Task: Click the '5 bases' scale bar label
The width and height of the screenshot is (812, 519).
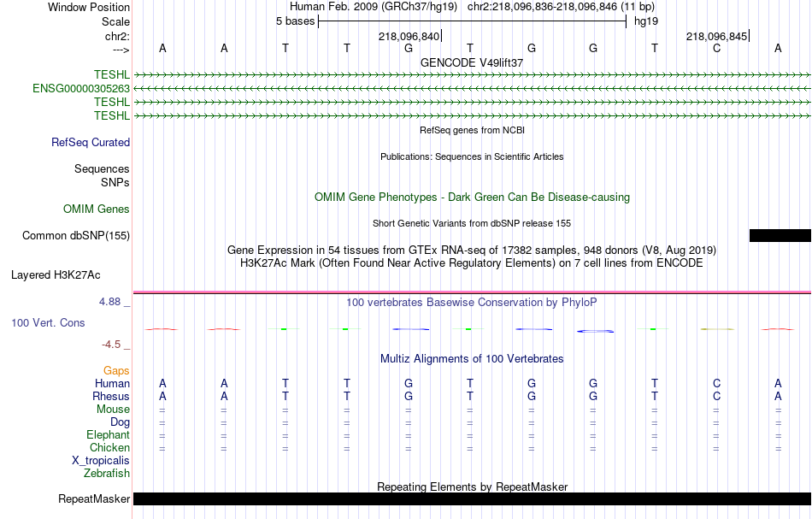Action: pyautogui.click(x=295, y=21)
